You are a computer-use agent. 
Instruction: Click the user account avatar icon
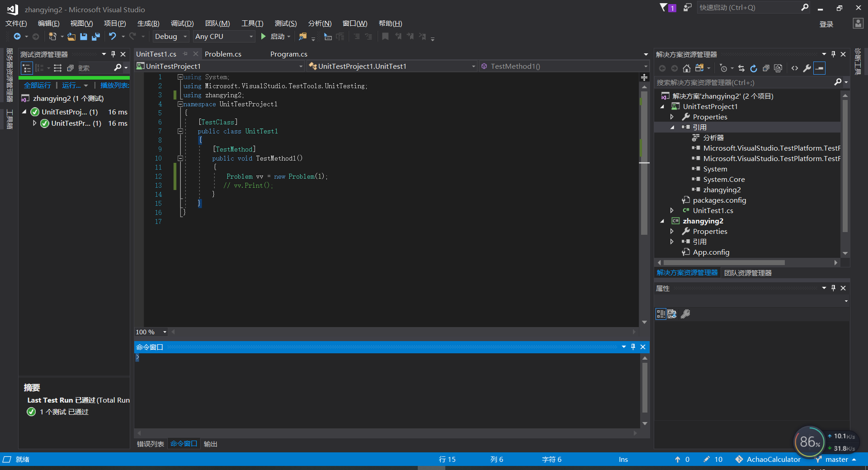(x=858, y=24)
